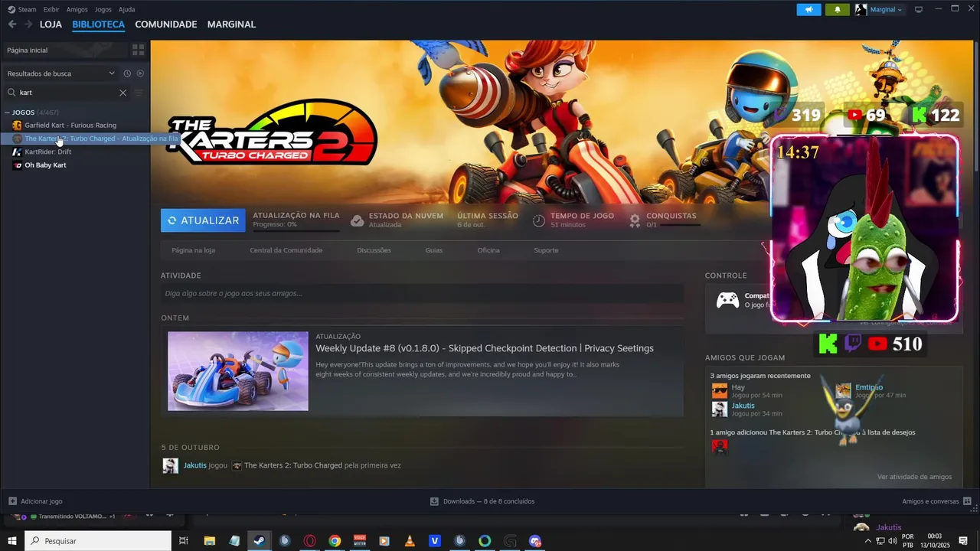
Task: Click the controller icon under CONTROLE
Action: [727, 300]
